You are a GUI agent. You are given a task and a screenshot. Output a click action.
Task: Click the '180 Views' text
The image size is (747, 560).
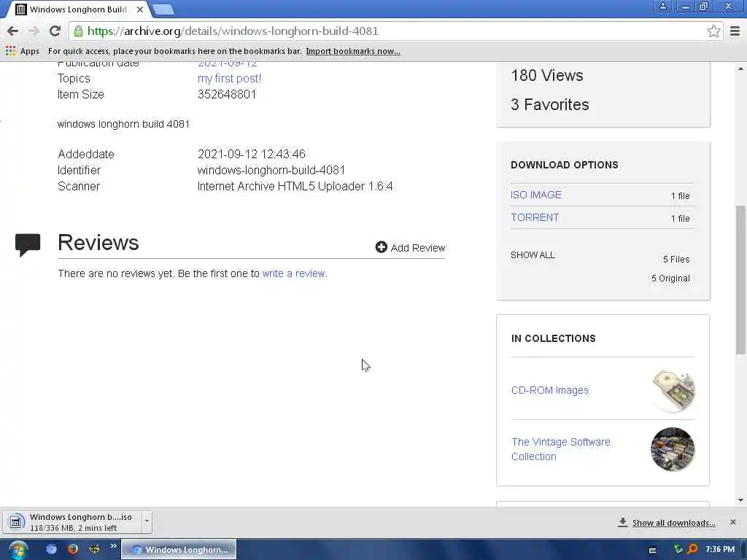547,75
